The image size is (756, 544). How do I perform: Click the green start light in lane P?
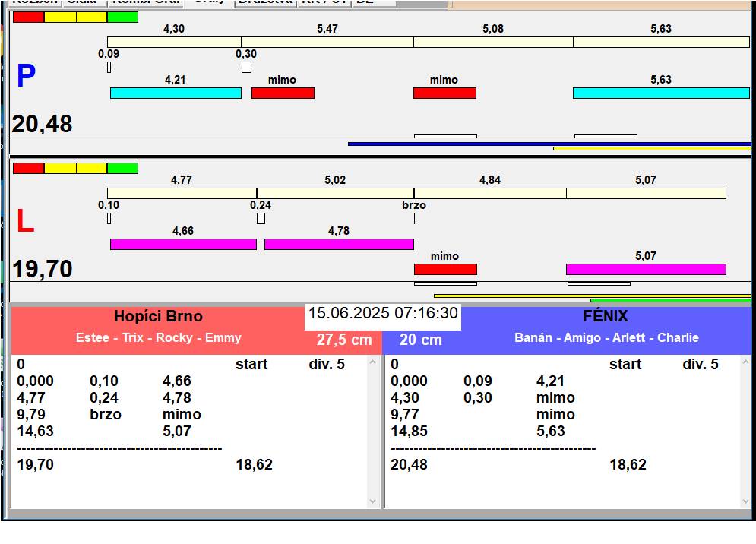pyautogui.click(x=122, y=17)
